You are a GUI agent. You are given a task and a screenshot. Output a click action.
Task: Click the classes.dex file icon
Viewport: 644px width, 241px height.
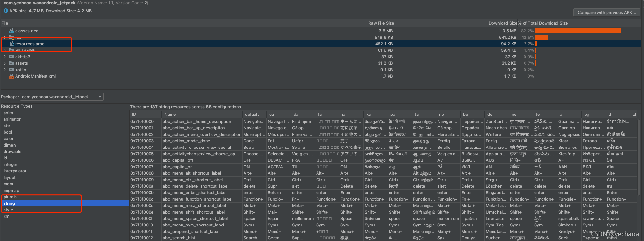point(12,31)
